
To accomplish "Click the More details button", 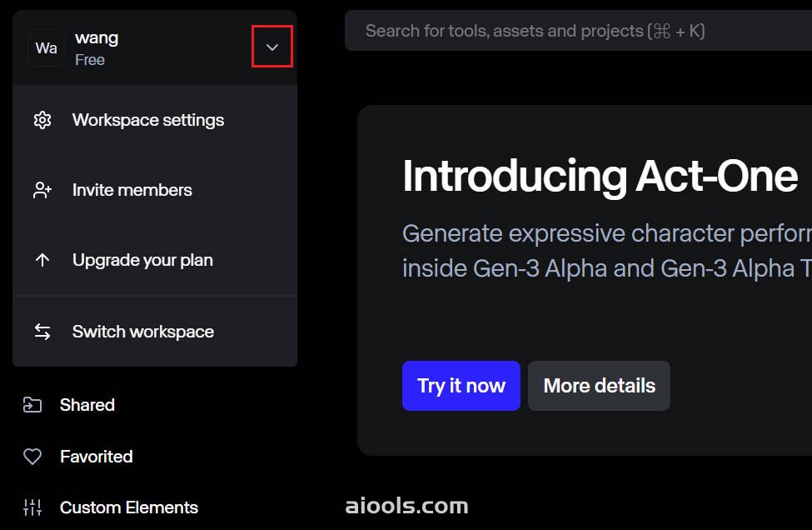I will pos(599,386).
